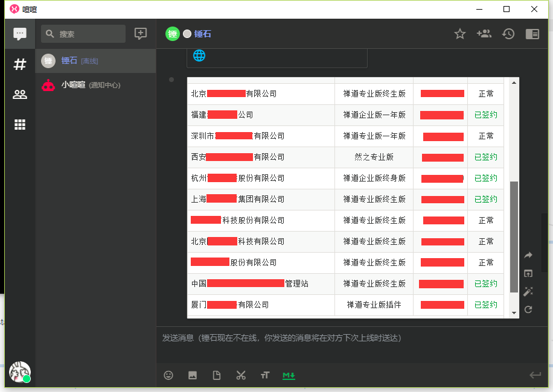The height and width of the screenshot is (392, 553).
Task: Click 禅道企业版一年版 product cell
Action: point(374,115)
